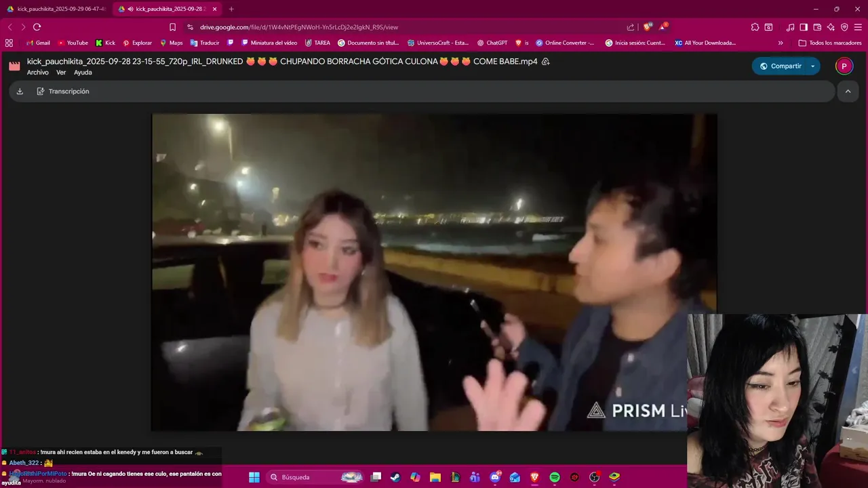Go forward in browser history
This screenshot has height=488, width=868.
point(23,27)
